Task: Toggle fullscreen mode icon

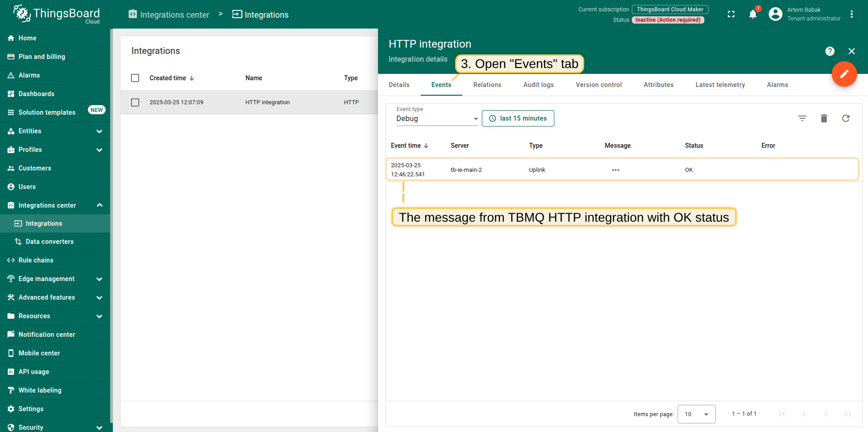Action: [731, 15]
